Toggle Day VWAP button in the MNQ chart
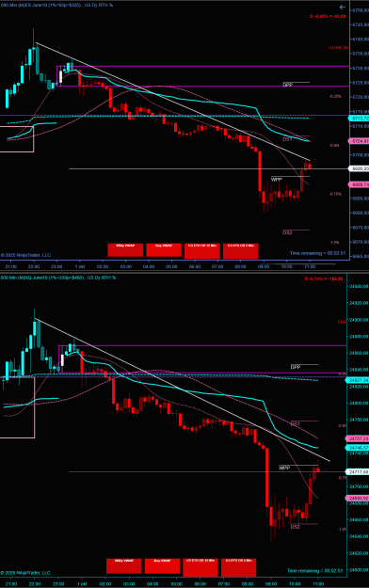Screen dimensions: 369x588 [162, 565]
